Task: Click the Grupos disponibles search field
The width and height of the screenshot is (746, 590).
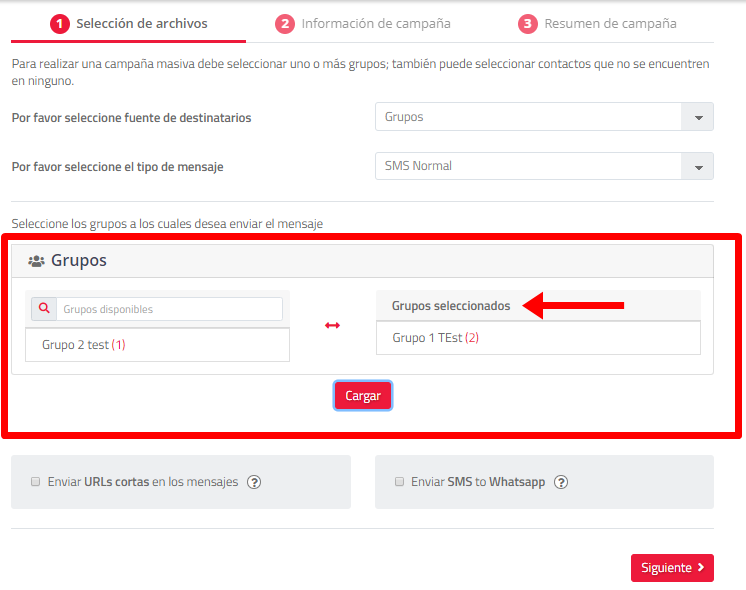Action: [169, 309]
